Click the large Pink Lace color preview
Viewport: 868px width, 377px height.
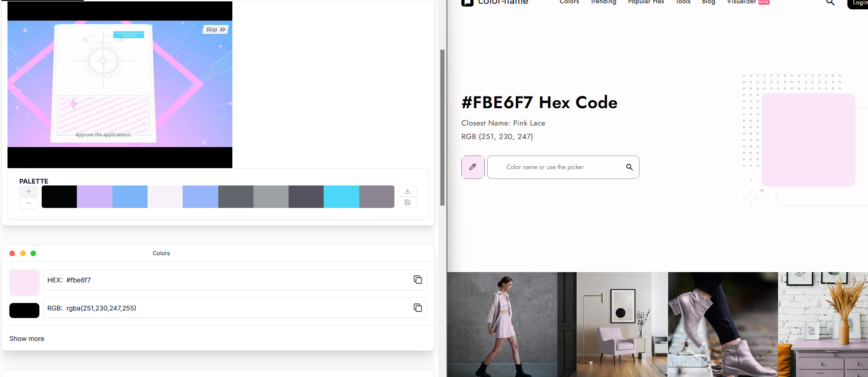808,140
